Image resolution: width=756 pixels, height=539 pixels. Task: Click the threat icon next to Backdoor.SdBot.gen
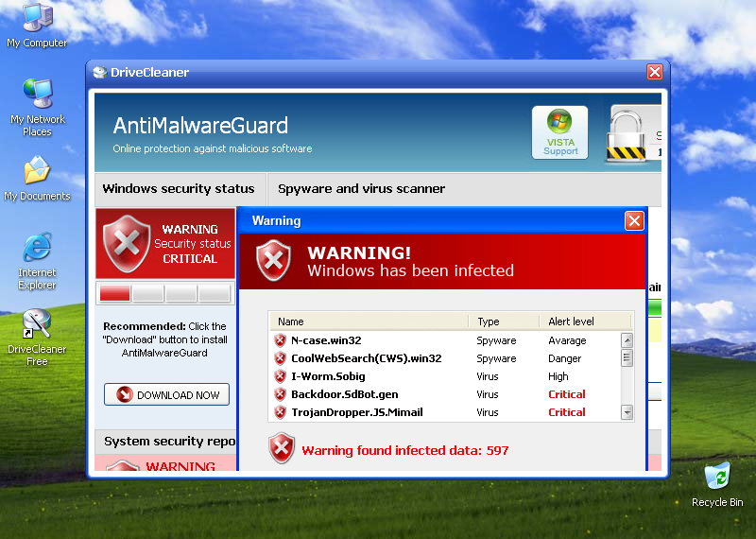point(280,394)
